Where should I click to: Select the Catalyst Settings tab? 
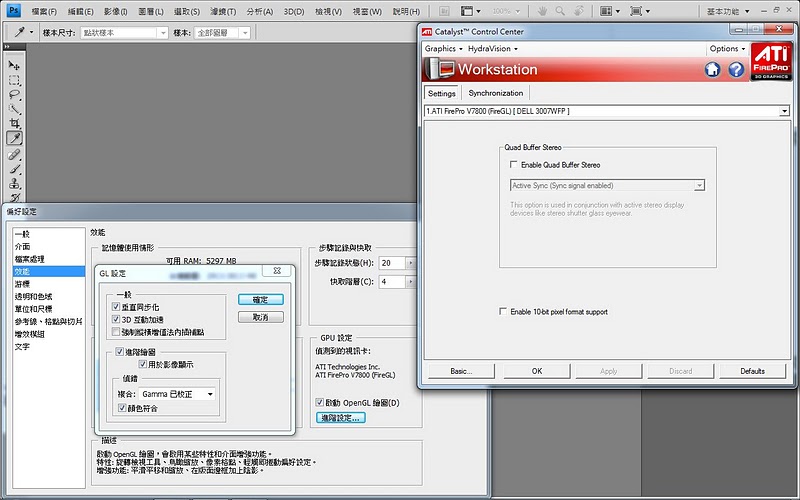pos(441,93)
